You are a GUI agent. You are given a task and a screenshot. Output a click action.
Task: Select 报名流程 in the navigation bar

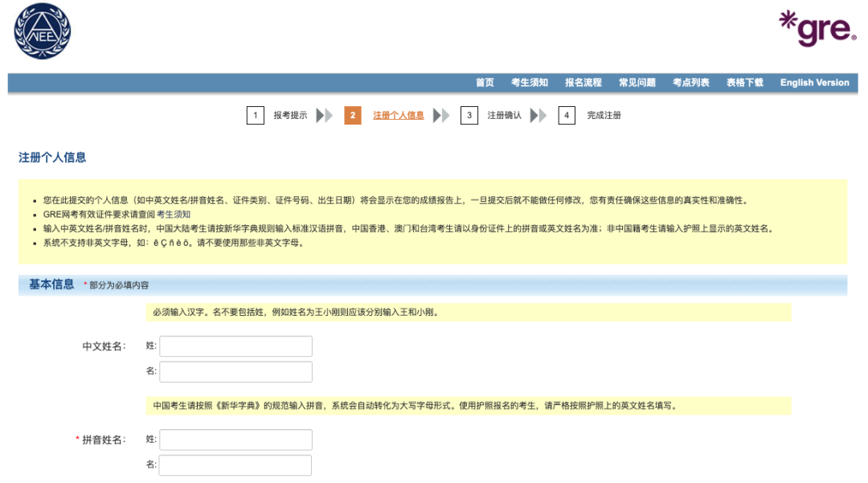583,82
